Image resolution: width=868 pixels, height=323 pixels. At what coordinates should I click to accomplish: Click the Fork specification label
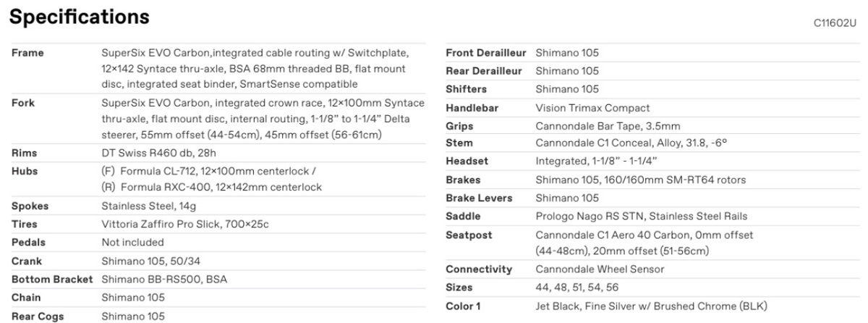point(23,104)
